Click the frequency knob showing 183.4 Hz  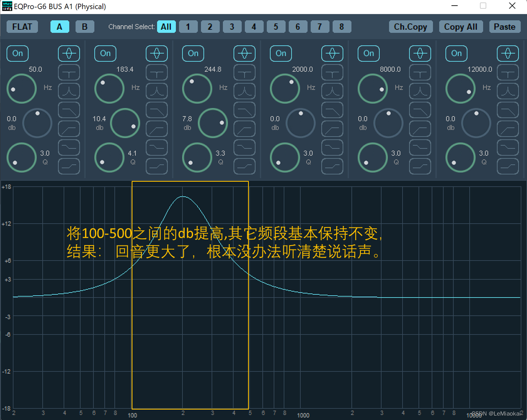click(109, 88)
